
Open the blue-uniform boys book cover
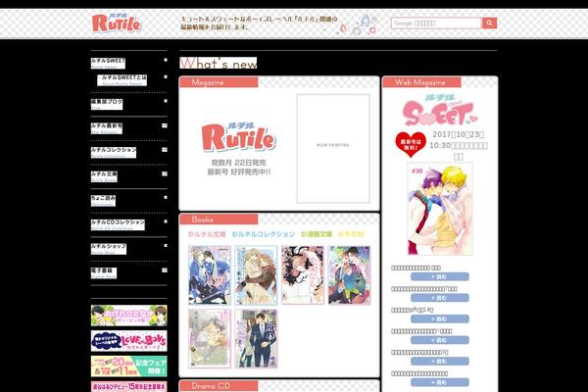point(210,275)
